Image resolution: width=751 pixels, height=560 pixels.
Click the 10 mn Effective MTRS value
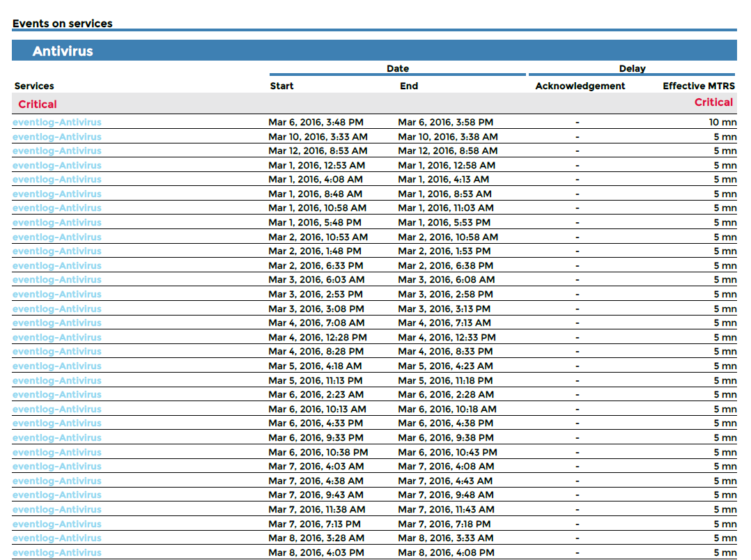pos(722,123)
